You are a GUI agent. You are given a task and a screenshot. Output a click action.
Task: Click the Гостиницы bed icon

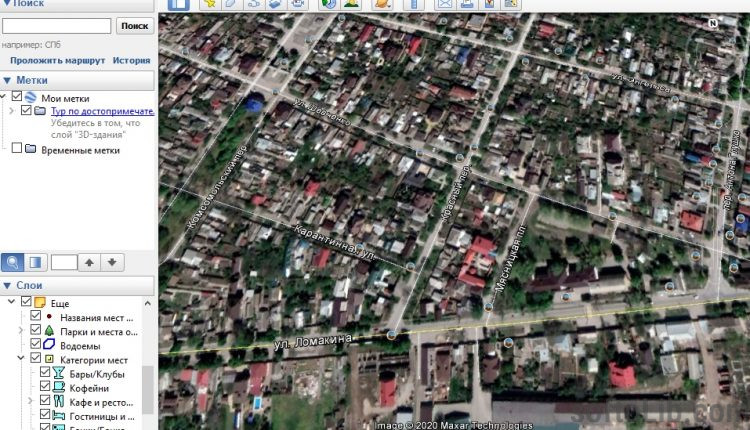point(58,415)
